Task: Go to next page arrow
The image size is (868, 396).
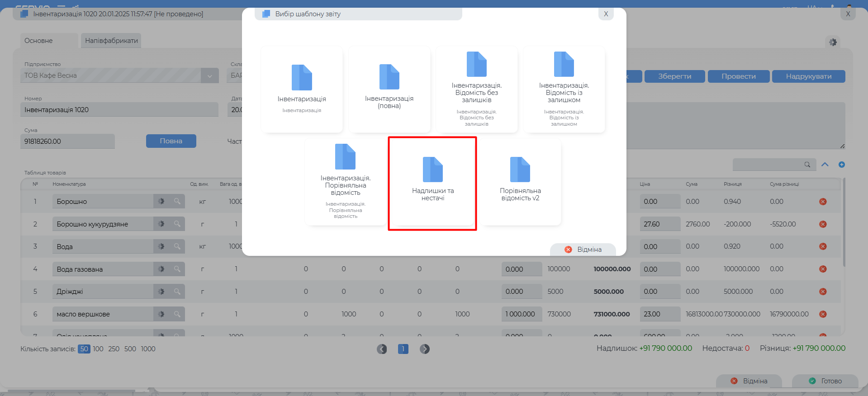Action: (424, 349)
